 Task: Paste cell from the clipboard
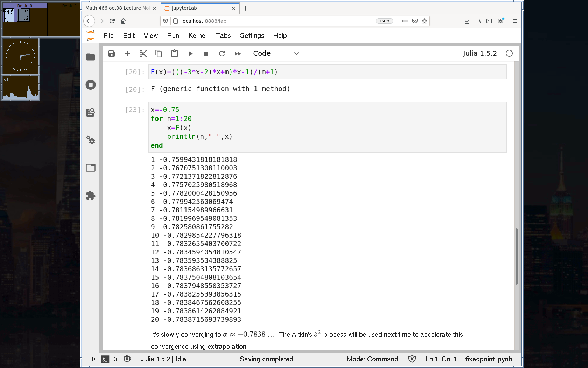[174, 54]
